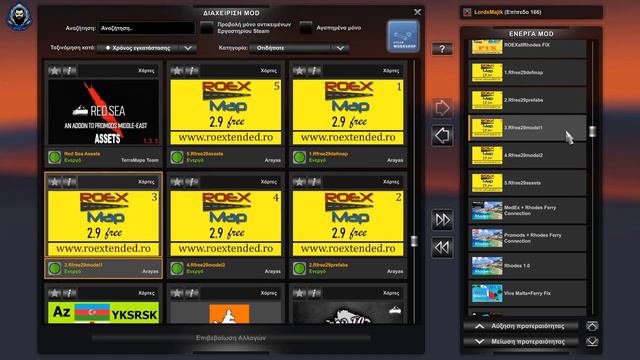Select Rhodes 1.0 in active mods
640x360 pixels.
tap(527, 266)
